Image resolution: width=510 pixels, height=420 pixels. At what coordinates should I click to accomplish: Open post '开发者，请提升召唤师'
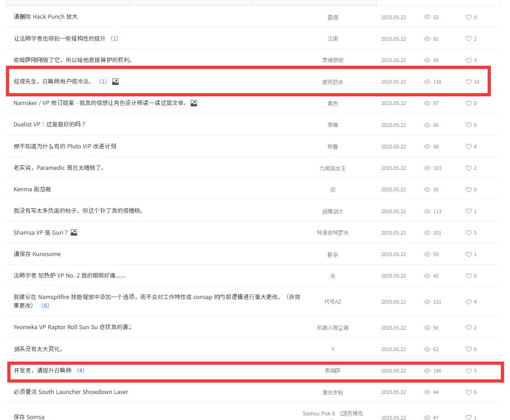(42, 370)
